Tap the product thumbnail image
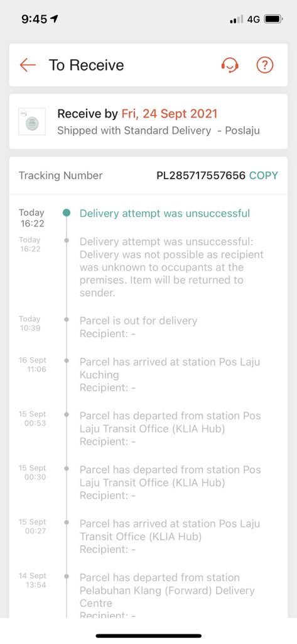Viewport: 297px width, 644px height. click(32, 121)
